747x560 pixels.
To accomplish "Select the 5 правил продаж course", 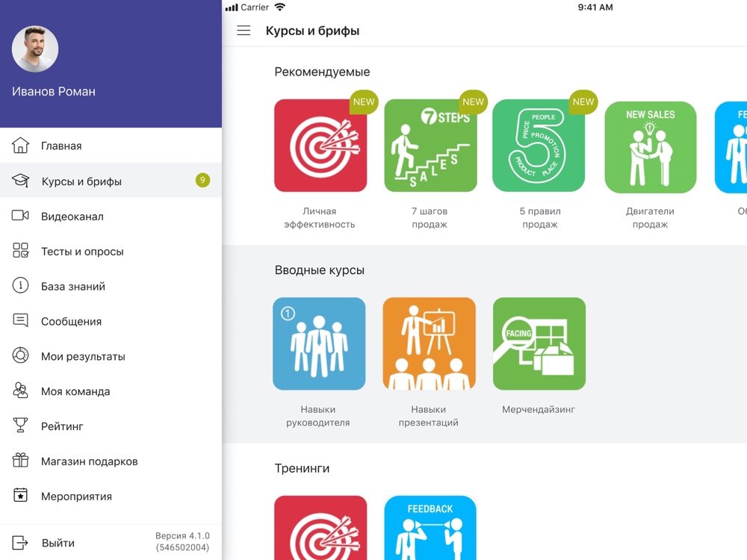I will [539, 146].
